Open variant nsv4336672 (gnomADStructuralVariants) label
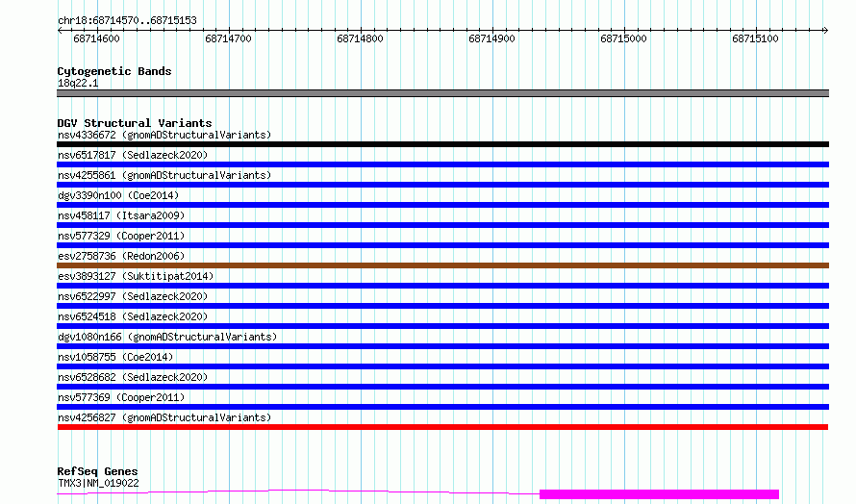 164,135
